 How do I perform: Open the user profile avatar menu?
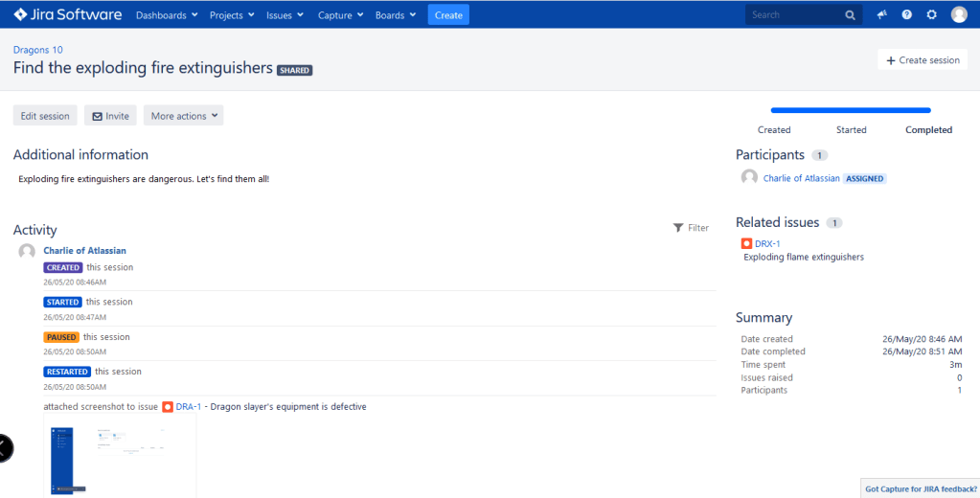click(x=959, y=15)
